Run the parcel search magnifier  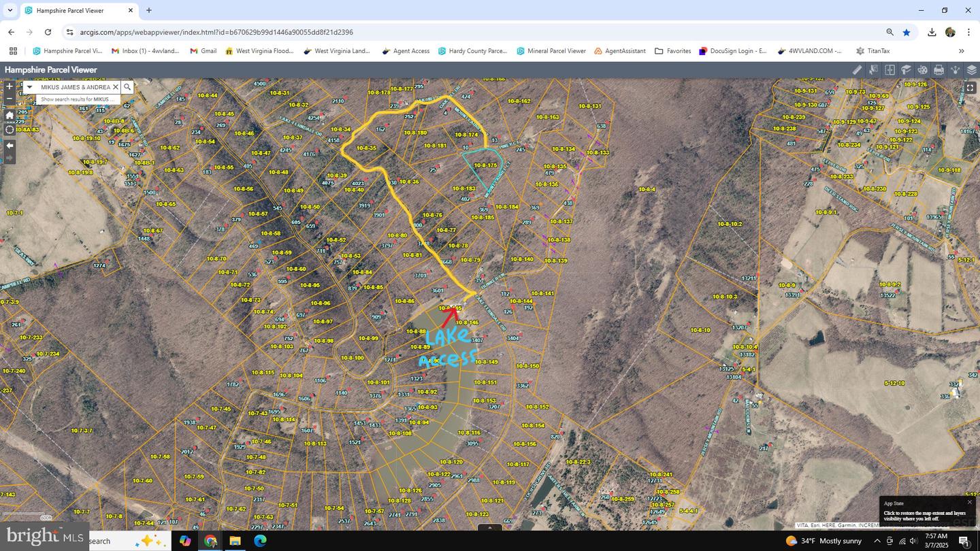coord(127,87)
